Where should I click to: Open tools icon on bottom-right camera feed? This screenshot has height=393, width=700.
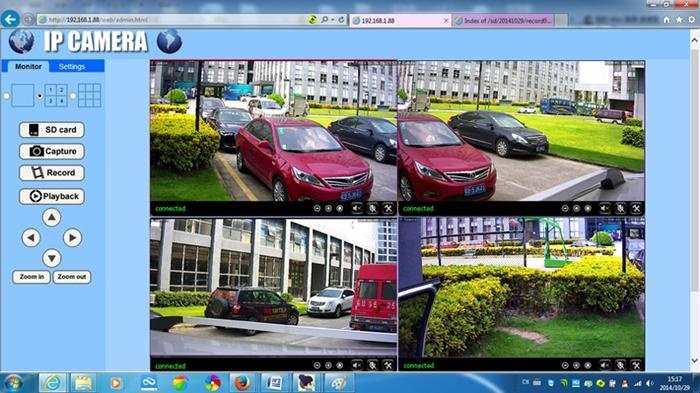tap(636, 365)
